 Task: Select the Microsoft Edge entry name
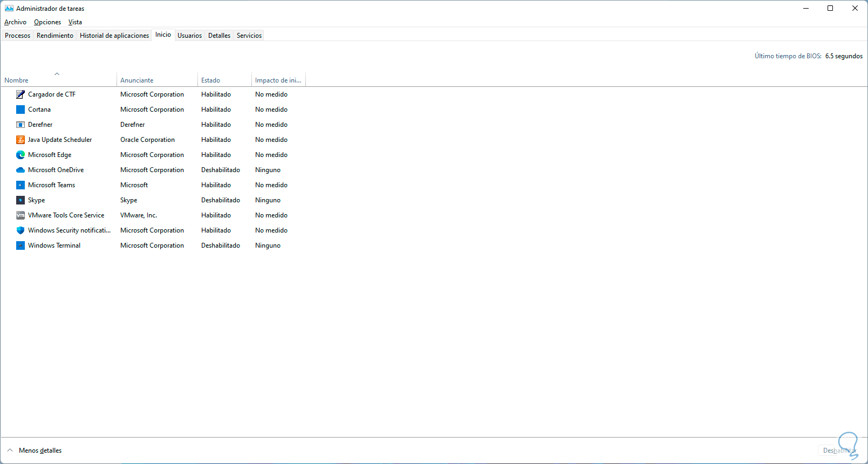point(50,155)
